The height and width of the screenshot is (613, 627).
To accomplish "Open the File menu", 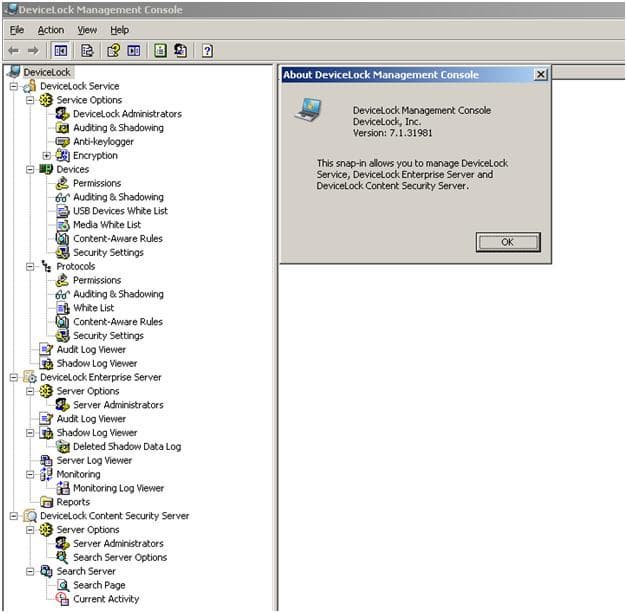I will coord(17,30).
